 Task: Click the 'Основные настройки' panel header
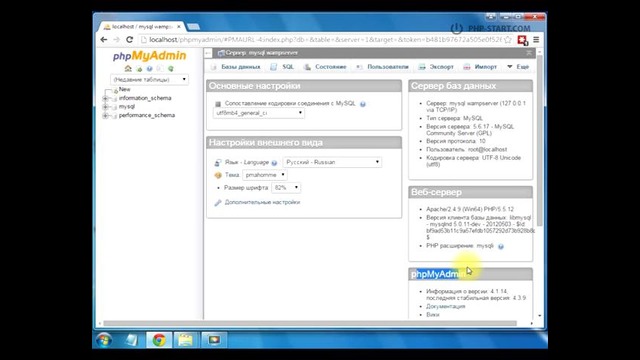(304, 86)
